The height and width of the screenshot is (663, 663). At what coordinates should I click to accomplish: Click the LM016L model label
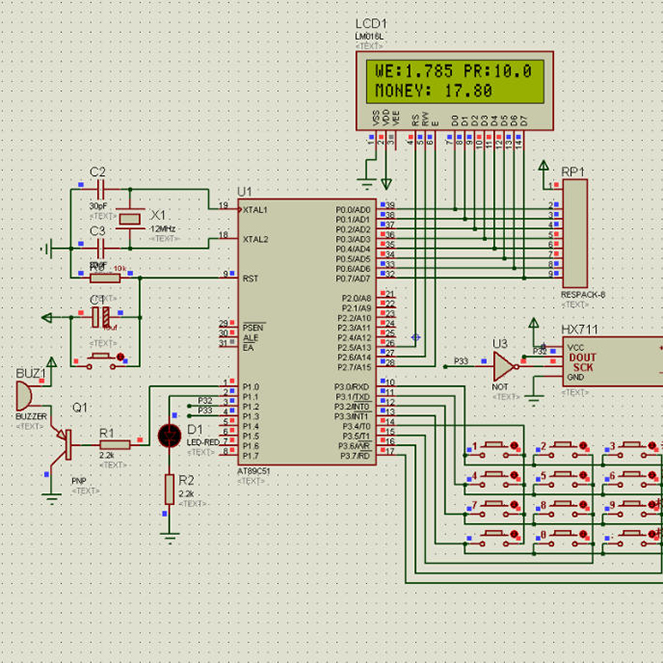click(369, 37)
